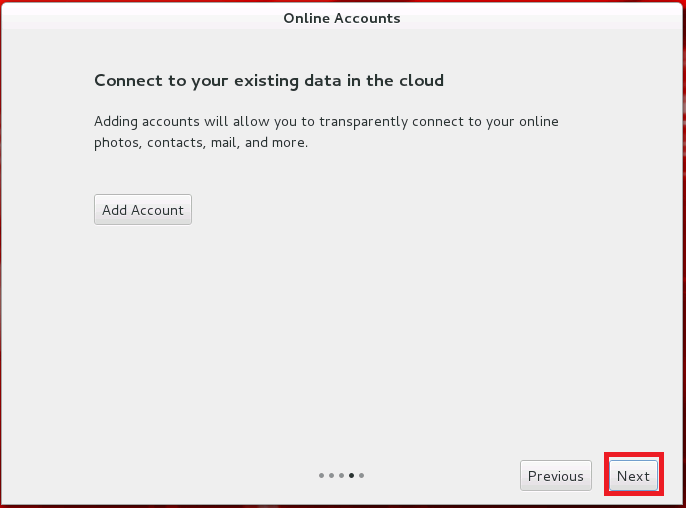Select the first page indicator dot
687x509 pixels.
[321, 476]
